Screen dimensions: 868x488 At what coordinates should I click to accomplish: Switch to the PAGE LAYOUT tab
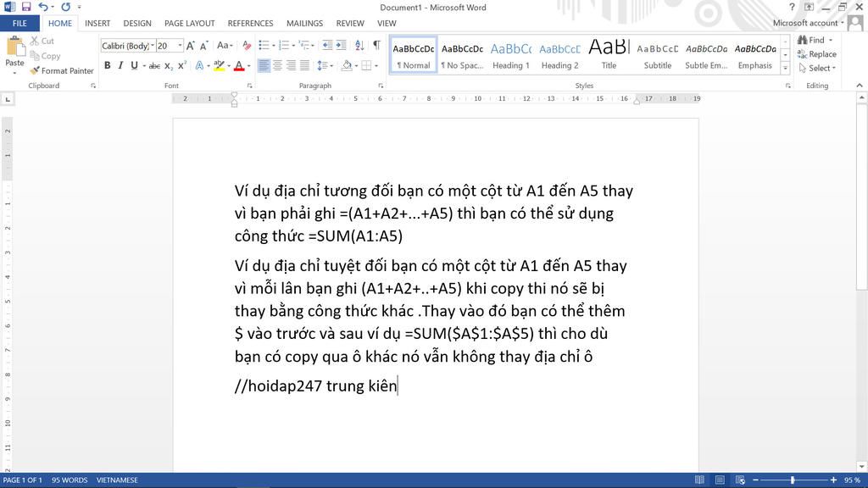(189, 23)
